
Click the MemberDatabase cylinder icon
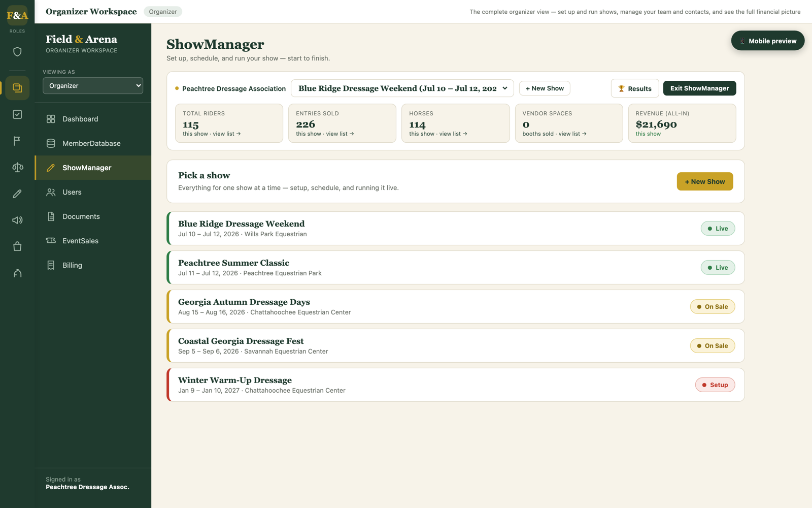click(x=51, y=143)
